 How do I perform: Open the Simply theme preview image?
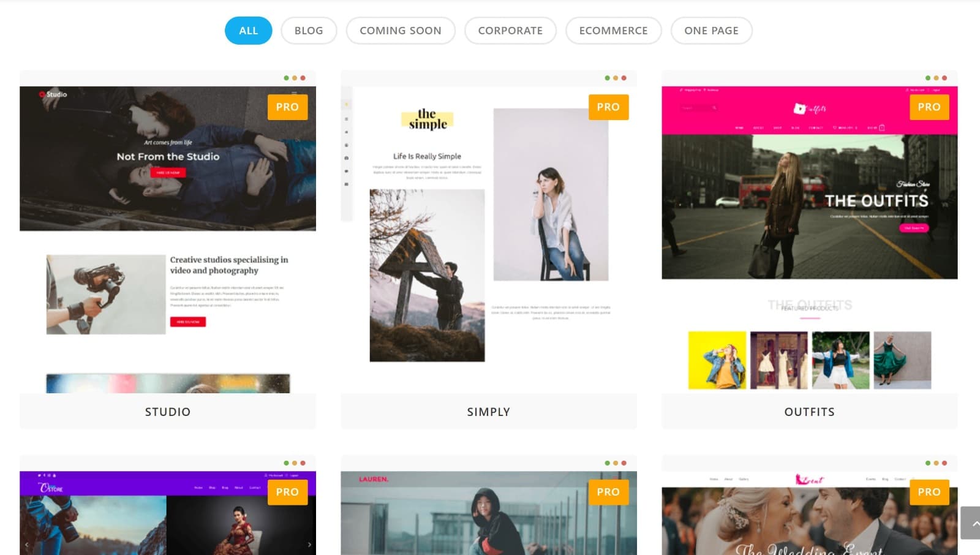[489, 240]
